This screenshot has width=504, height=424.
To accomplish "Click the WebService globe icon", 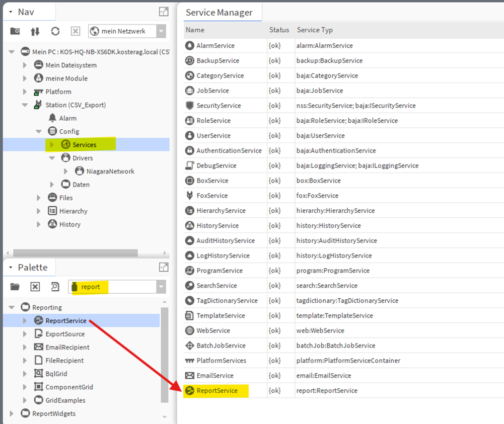I will pos(190,331).
